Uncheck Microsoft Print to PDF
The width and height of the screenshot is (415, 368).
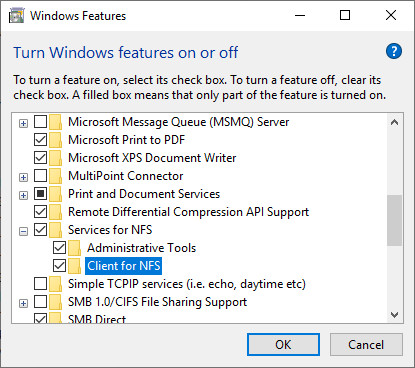(40, 140)
